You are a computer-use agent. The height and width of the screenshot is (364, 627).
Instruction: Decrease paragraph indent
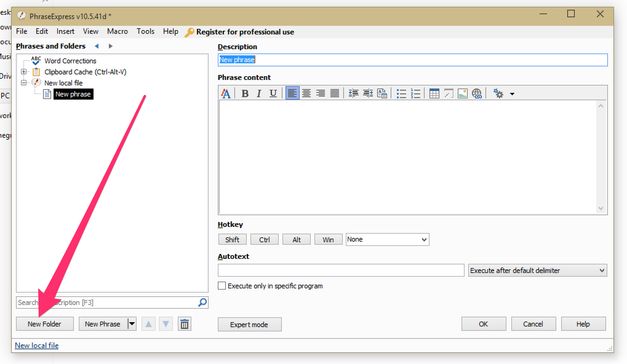(353, 93)
